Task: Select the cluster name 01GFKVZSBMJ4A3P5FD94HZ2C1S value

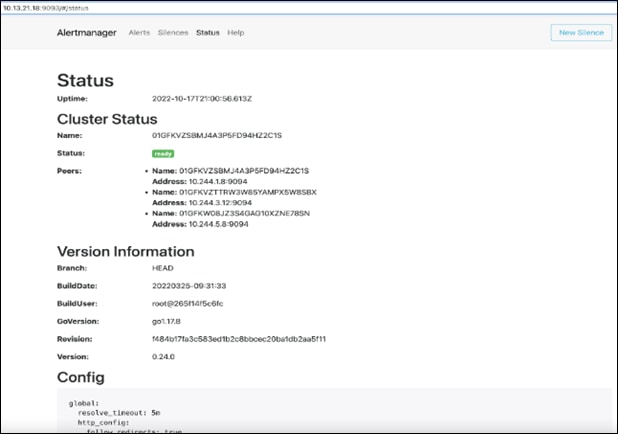Action: tap(217, 135)
